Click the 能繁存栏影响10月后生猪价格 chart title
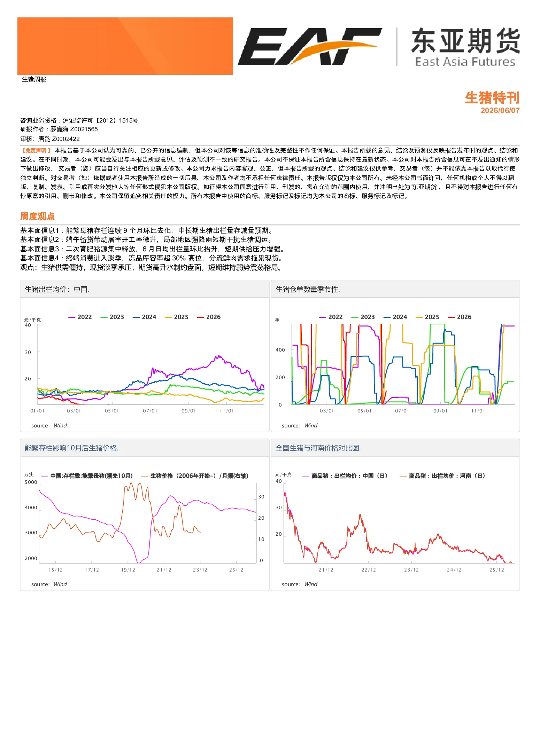 71,448
